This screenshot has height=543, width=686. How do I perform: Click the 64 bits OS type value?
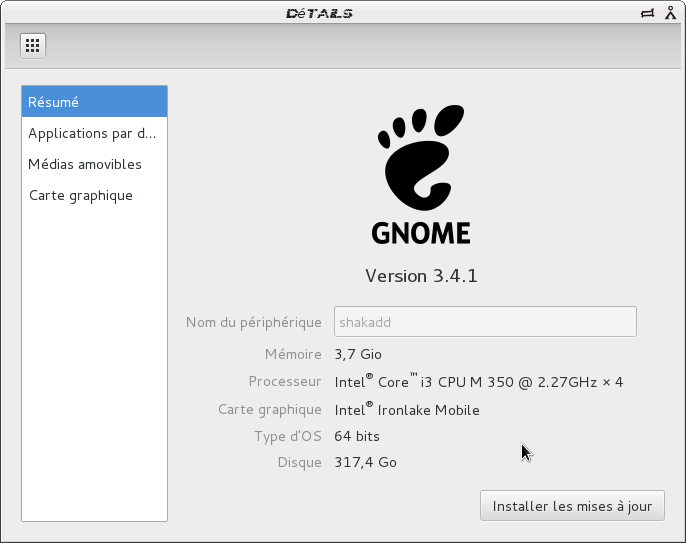tap(357, 436)
